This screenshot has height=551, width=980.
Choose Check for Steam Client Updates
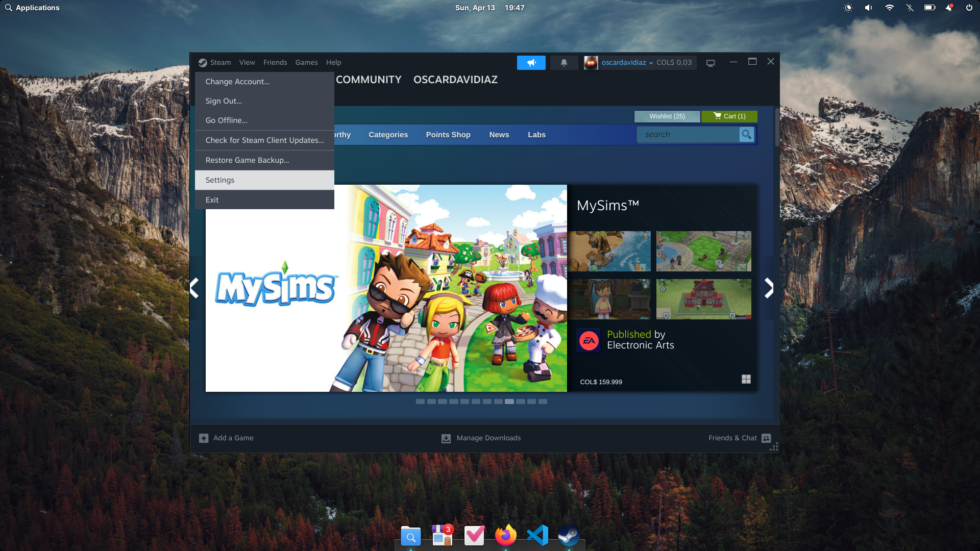264,140
